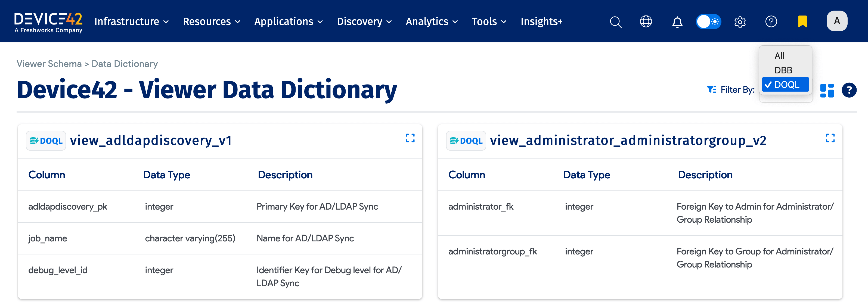
Task: Select All in the filter dropdown
Action: click(779, 56)
